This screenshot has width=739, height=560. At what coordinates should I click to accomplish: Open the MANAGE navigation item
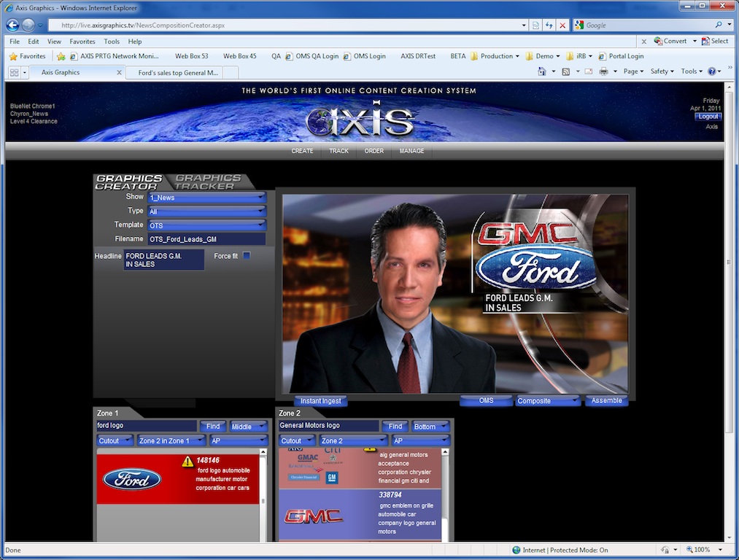411,151
